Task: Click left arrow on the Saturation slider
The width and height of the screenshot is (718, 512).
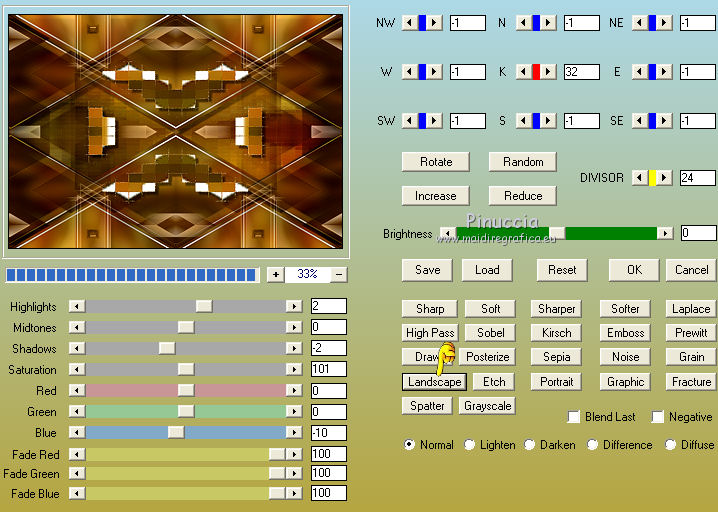Action: tap(76, 369)
